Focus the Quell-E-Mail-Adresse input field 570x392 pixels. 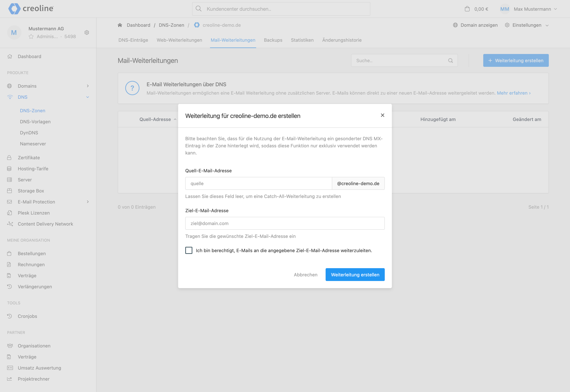[258, 184]
